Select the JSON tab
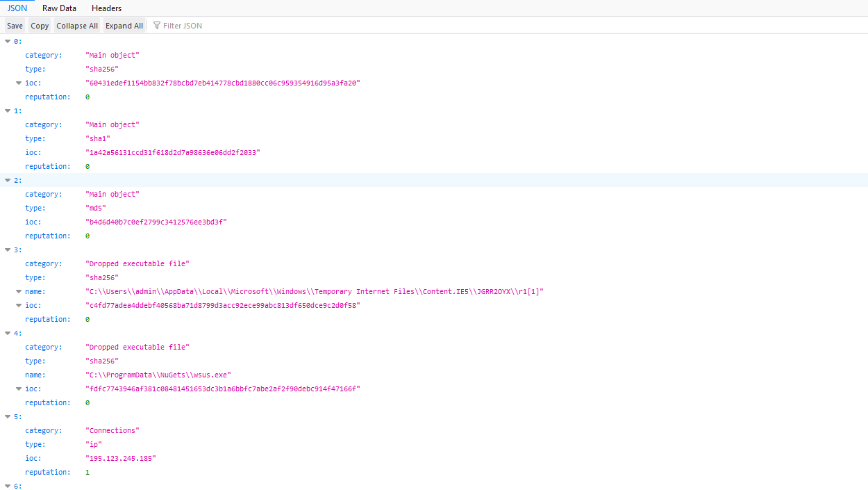 (x=17, y=8)
